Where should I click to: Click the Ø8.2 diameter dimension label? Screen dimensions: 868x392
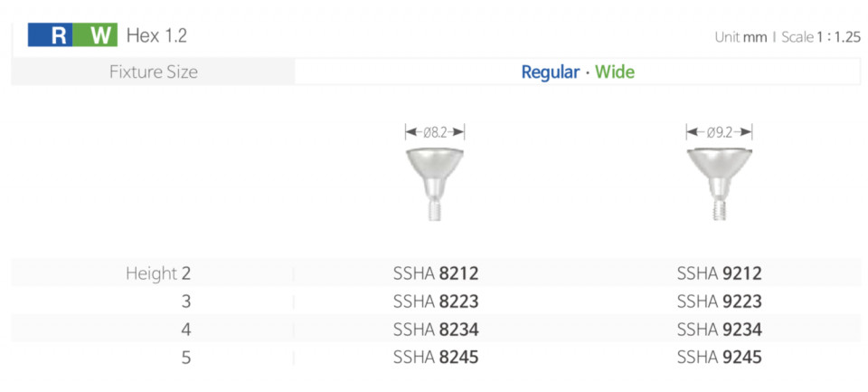(435, 132)
